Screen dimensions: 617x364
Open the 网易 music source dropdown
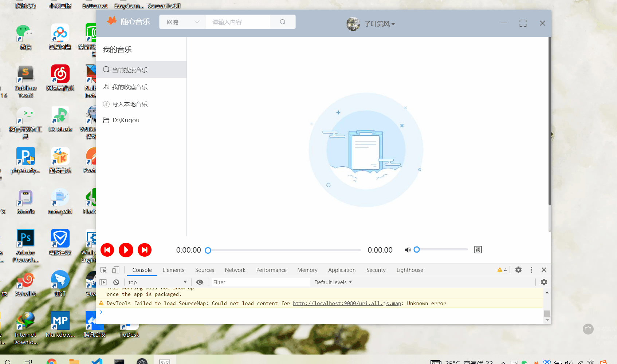(182, 22)
